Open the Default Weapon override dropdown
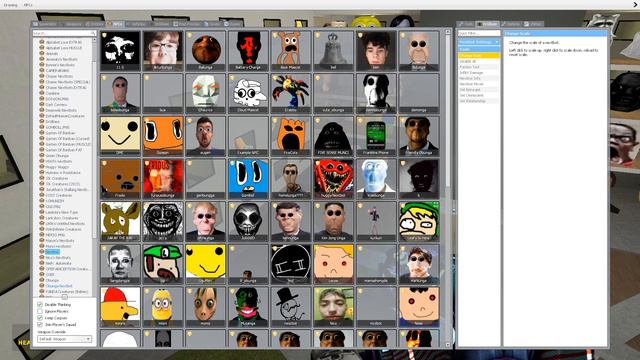Screen dimensions: 640x360 [64, 339]
